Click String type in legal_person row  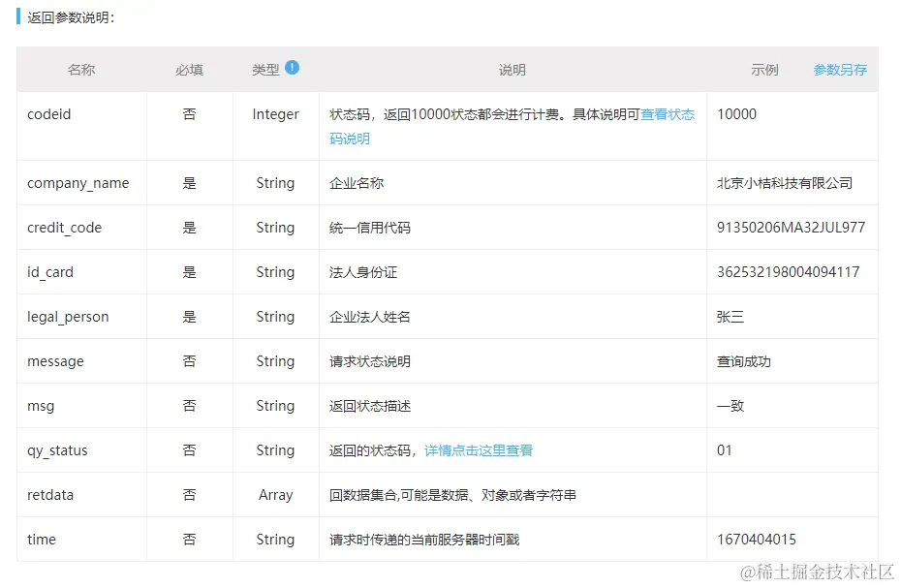coord(276,318)
